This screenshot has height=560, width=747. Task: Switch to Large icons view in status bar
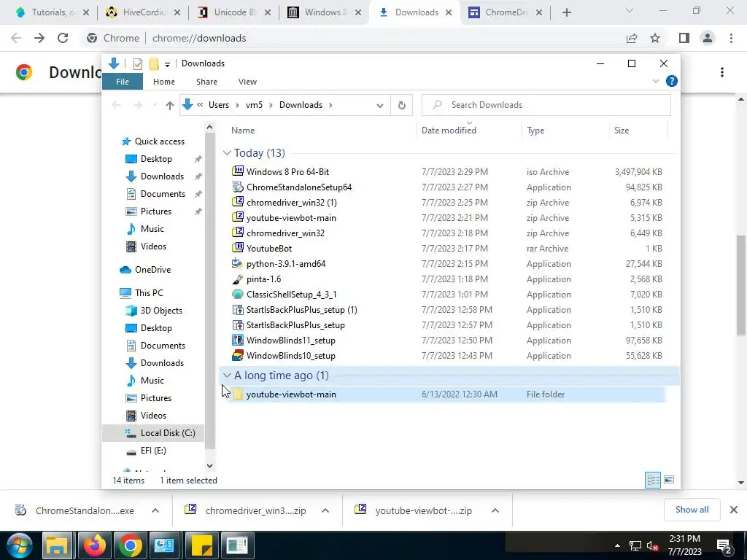(669, 480)
